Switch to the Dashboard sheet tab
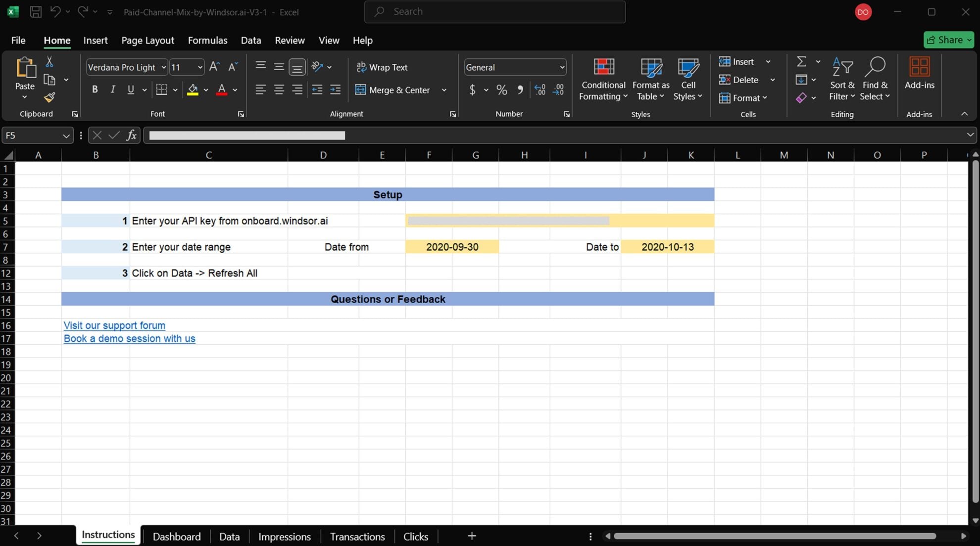This screenshot has height=546, width=980. pos(176,536)
